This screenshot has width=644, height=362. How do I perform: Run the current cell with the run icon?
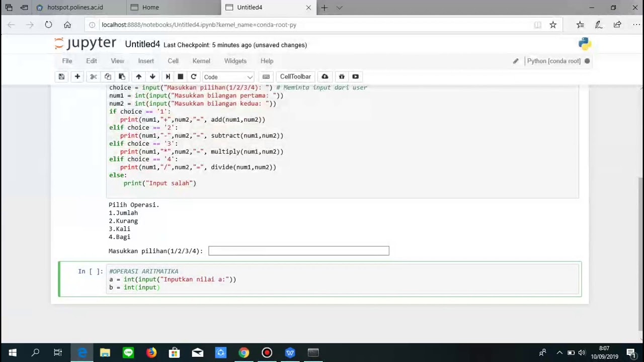click(x=168, y=77)
